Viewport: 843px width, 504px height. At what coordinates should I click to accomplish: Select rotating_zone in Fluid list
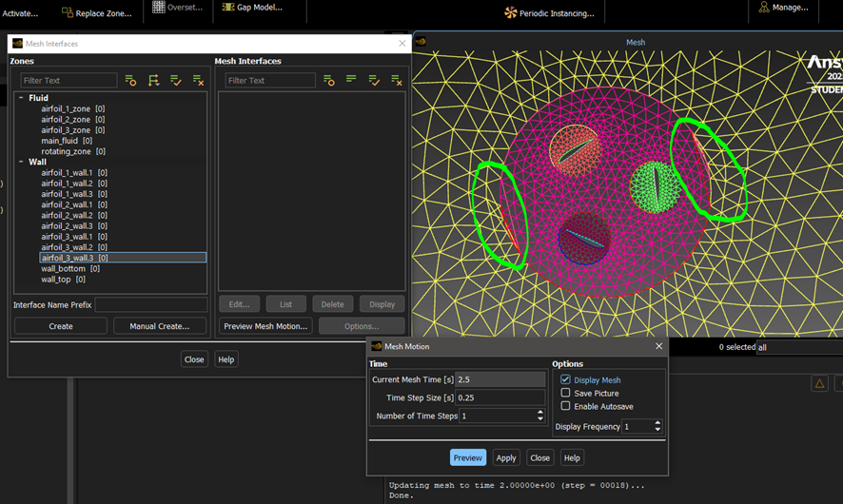tap(68, 151)
